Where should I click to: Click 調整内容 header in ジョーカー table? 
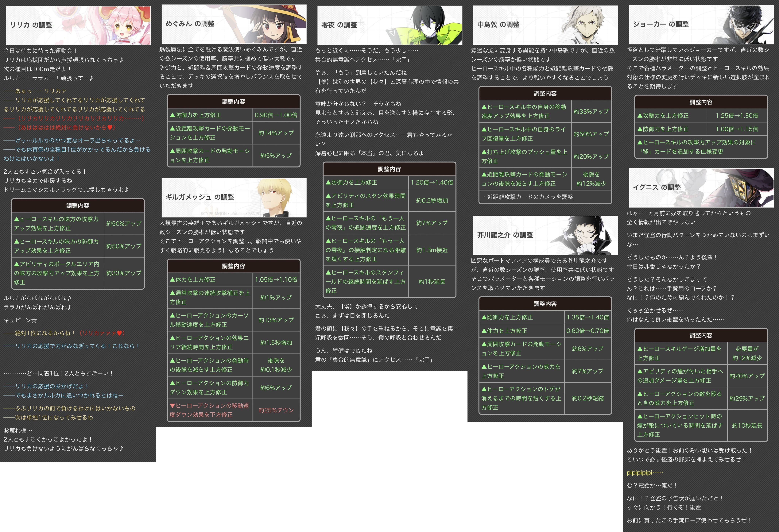(x=701, y=102)
